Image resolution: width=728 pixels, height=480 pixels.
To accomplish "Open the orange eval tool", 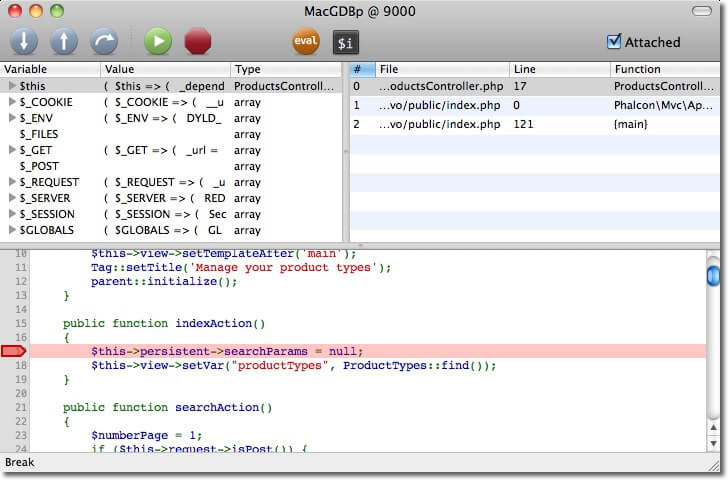I will (305, 42).
